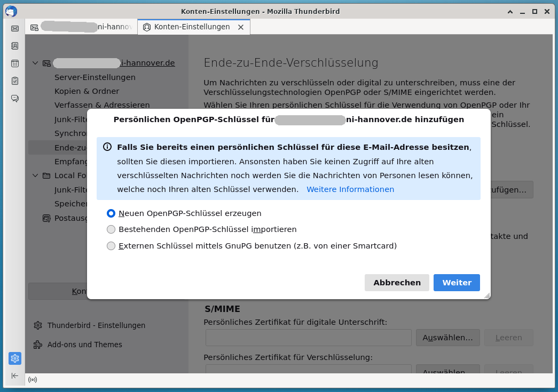The image size is (558, 392).
Task: Open the Weitere Informationen link
Action: coord(350,189)
